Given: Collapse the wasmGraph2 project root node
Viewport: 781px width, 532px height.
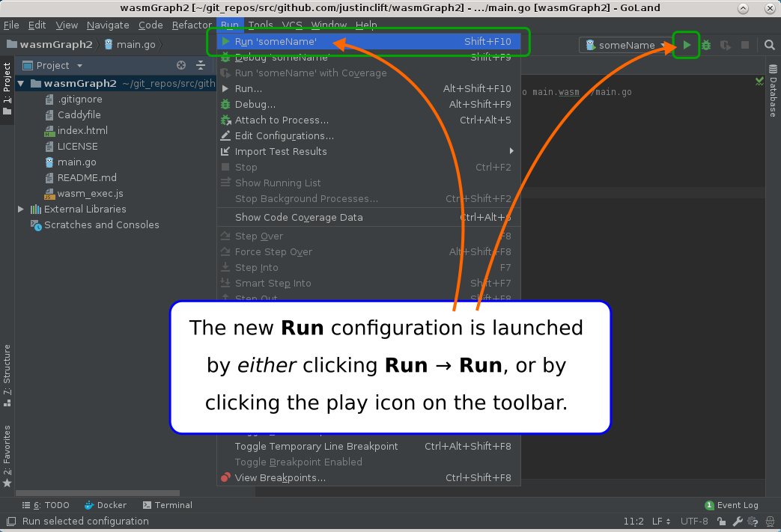Looking at the screenshot, I should pyautogui.click(x=21, y=84).
